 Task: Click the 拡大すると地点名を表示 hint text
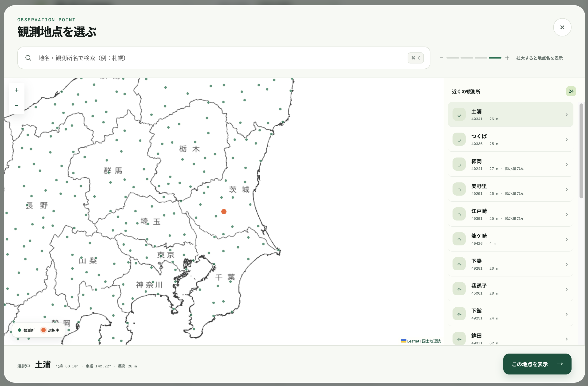tap(539, 58)
